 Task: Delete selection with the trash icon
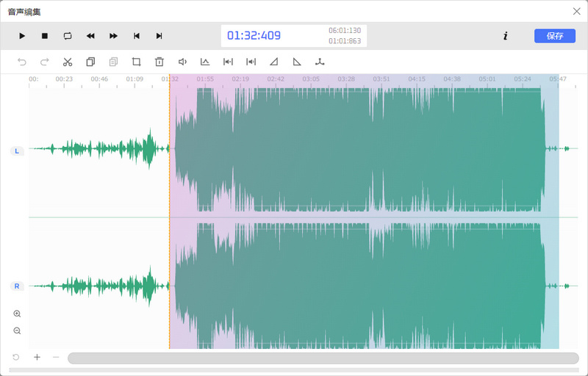pyautogui.click(x=159, y=62)
